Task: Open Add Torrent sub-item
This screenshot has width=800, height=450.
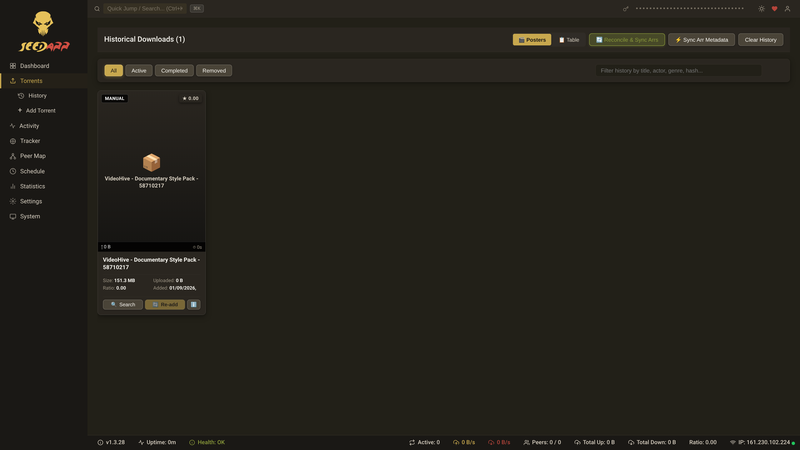Action: (43, 110)
